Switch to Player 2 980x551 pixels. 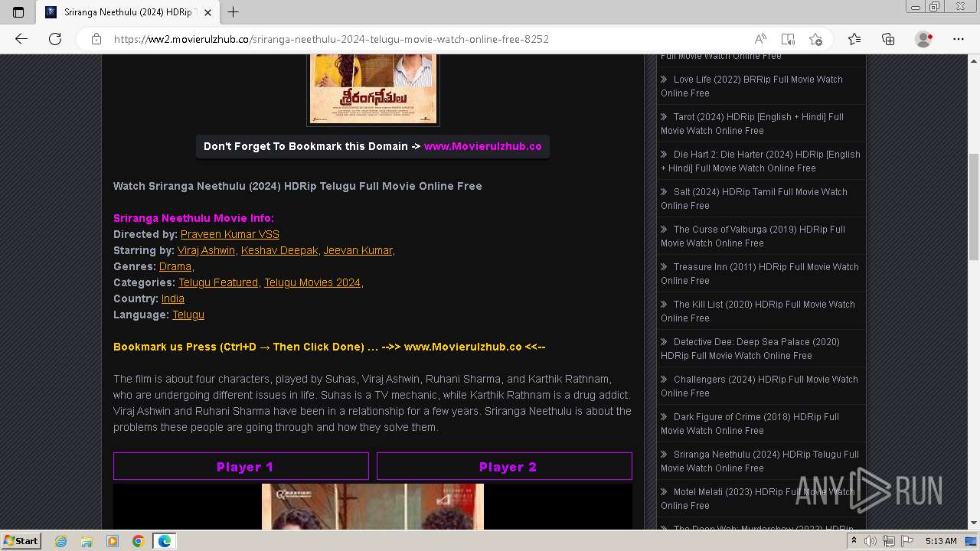[x=505, y=466]
